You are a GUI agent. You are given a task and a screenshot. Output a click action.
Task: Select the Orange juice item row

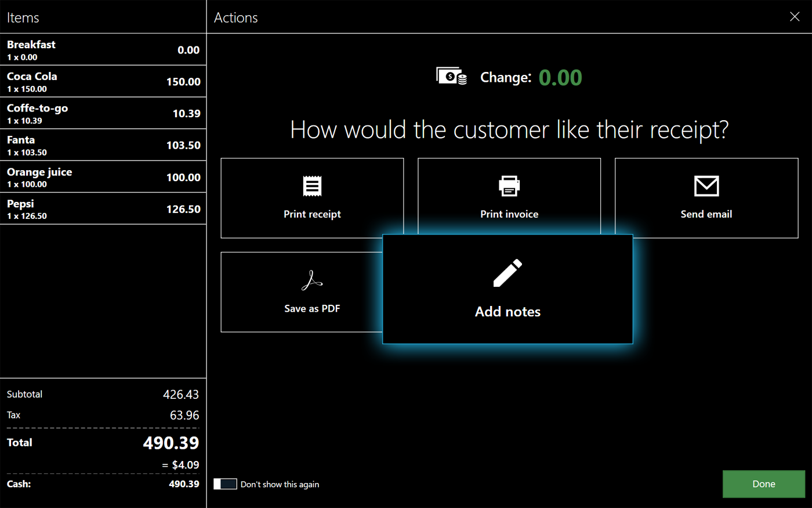point(103,177)
